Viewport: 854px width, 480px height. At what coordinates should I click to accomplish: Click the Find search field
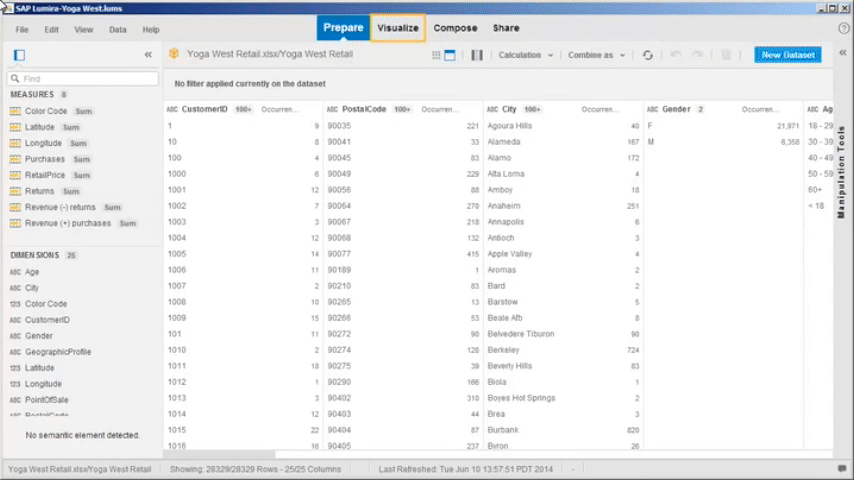[x=83, y=78]
